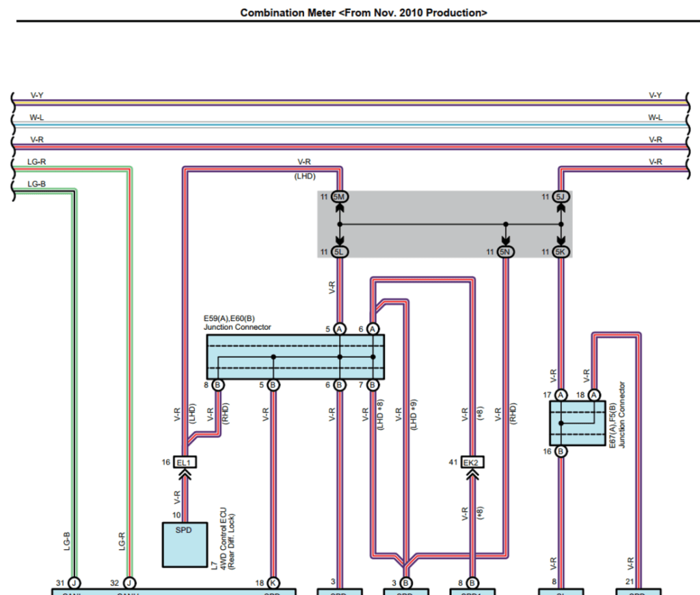Click the V-Y wire label at top left
700x595 pixels.
tap(37, 96)
